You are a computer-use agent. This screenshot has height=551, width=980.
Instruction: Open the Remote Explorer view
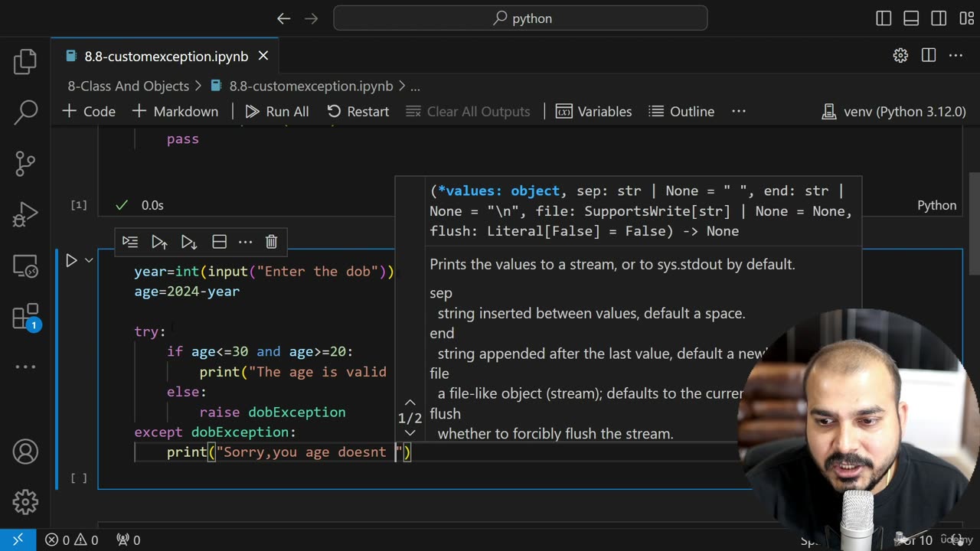tap(25, 266)
